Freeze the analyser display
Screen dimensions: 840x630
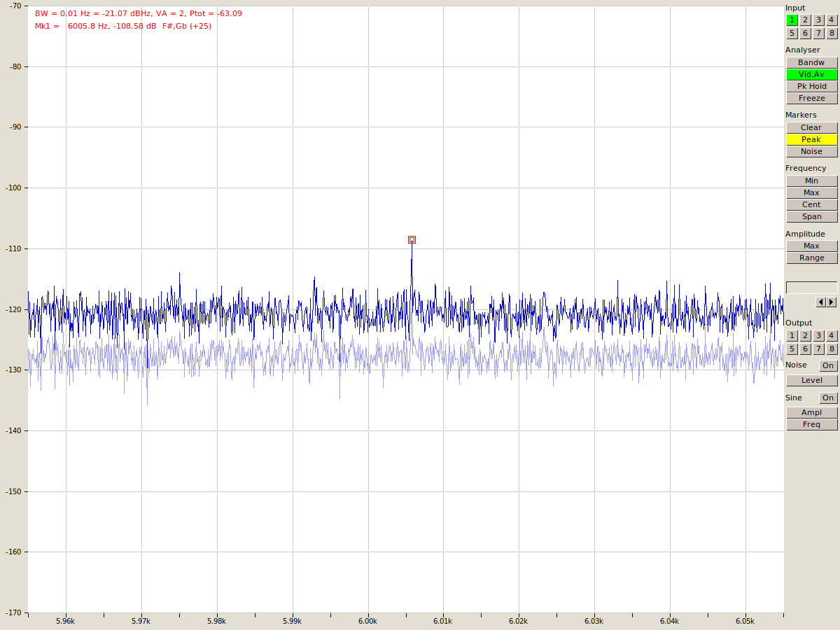click(811, 98)
